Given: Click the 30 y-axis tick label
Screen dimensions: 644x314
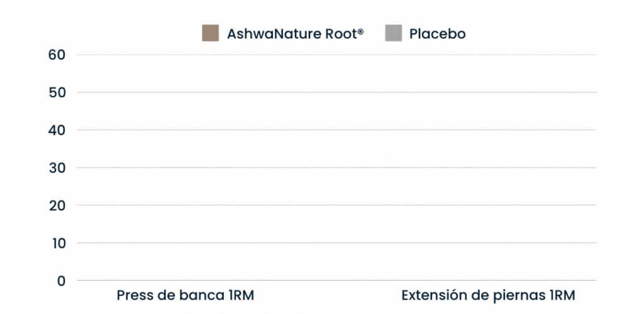Looking at the screenshot, I should click(57, 168).
